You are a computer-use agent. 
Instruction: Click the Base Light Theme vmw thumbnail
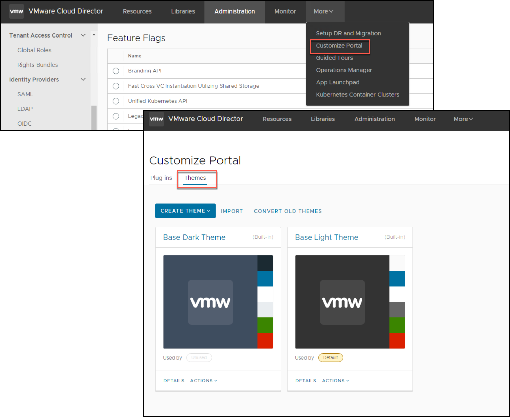click(342, 302)
